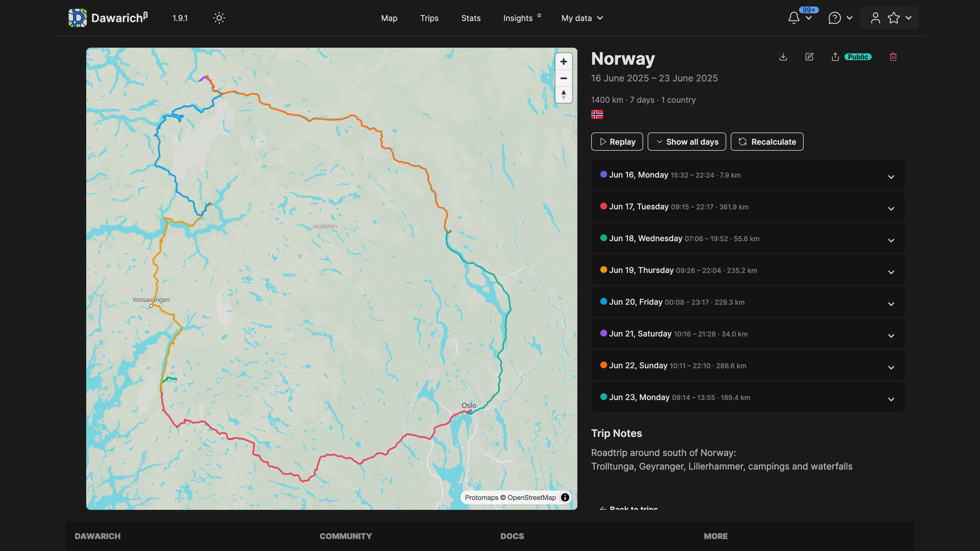Click the Jun 19 yellow color dot
Image resolution: width=980 pixels, height=551 pixels.
pos(603,270)
